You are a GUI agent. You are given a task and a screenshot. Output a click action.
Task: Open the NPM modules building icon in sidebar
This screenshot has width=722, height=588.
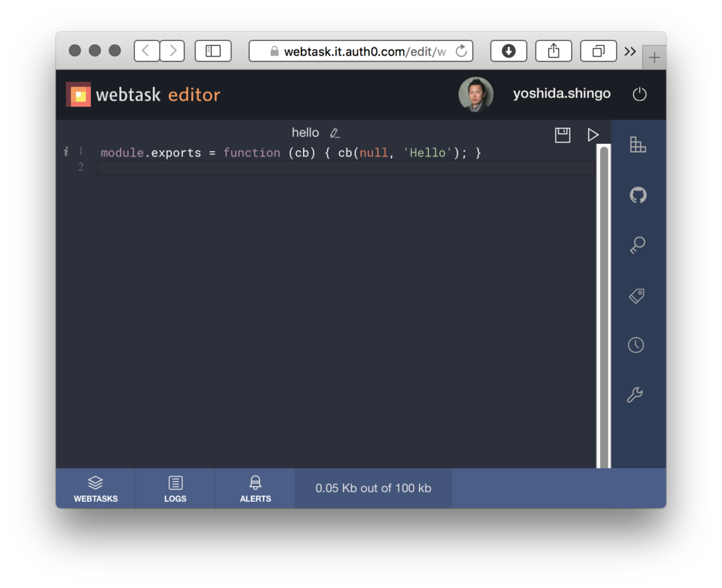[637, 145]
